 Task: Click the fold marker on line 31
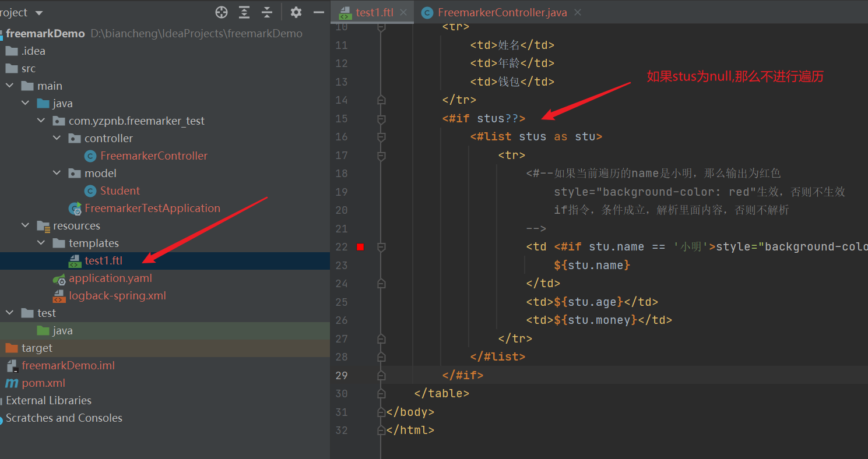(x=381, y=412)
